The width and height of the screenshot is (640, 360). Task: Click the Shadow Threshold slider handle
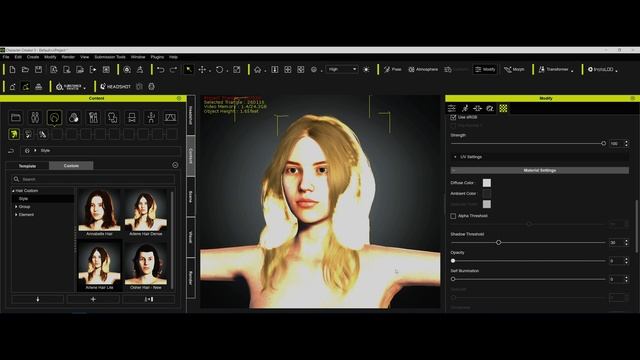pos(498,242)
